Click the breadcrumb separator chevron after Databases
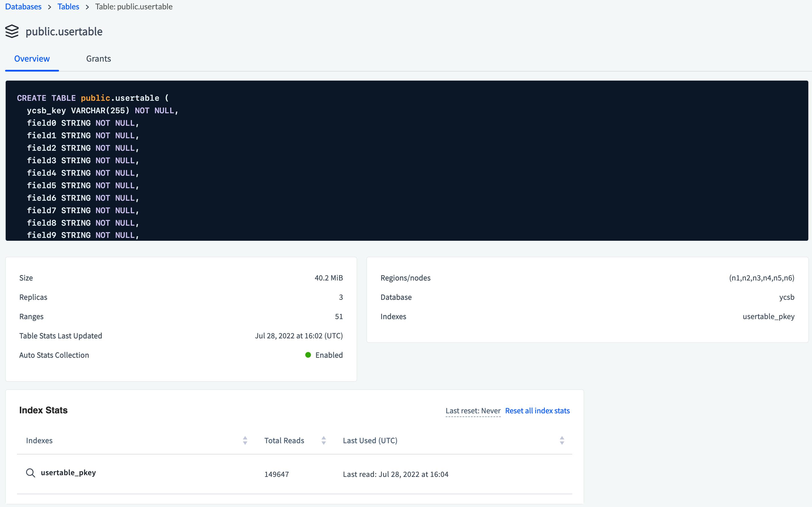 [49, 6]
